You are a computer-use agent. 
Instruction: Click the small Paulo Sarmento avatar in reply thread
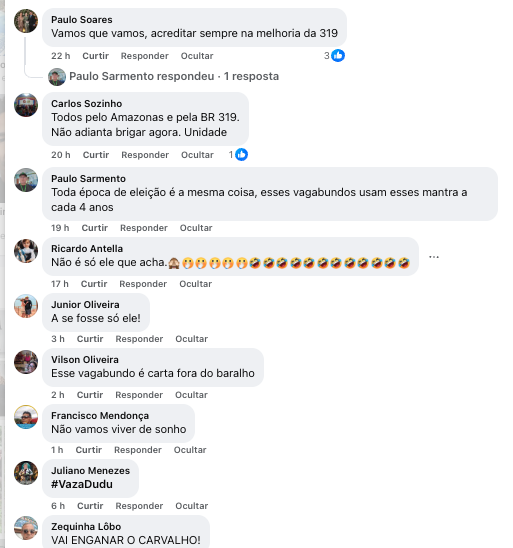click(x=57, y=77)
